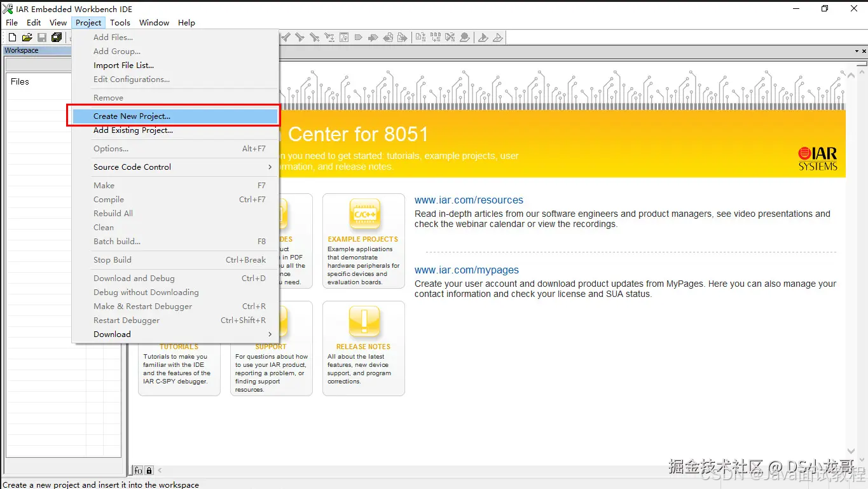Click the fo function tab icon
Viewport: 868px width, 489px height.
pyautogui.click(x=138, y=471)
